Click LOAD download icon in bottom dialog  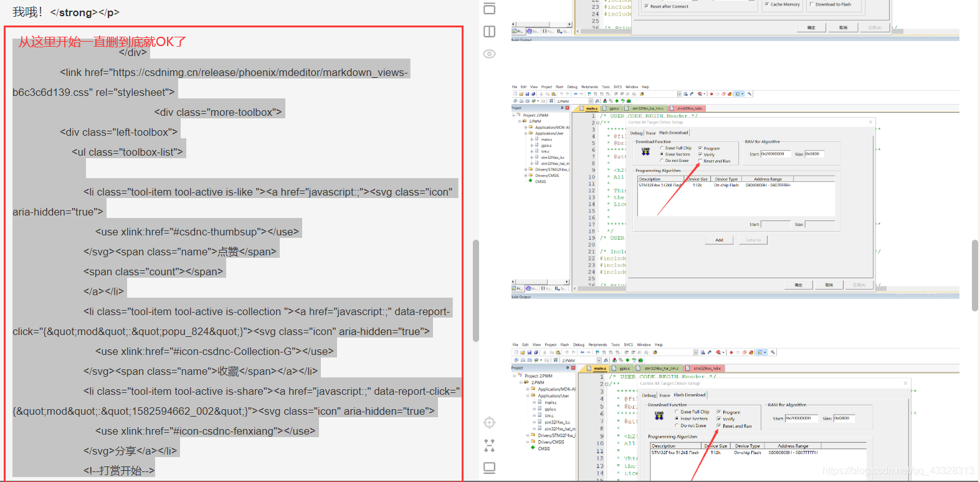click(x=659, y=415)
